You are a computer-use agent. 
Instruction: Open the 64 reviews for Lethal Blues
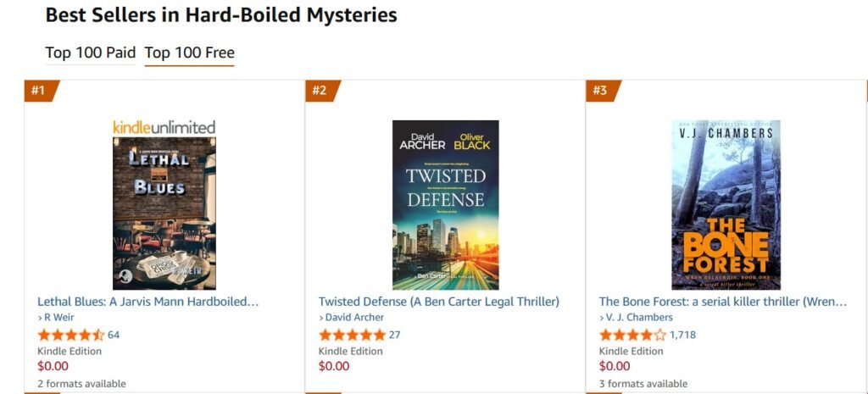114,335
